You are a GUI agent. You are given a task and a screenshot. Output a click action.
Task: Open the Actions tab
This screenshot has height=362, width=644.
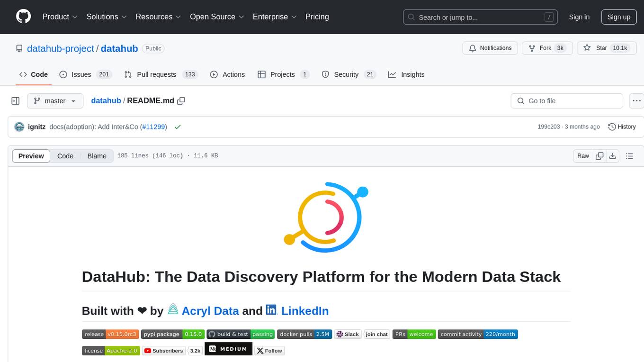click(227, 74)
